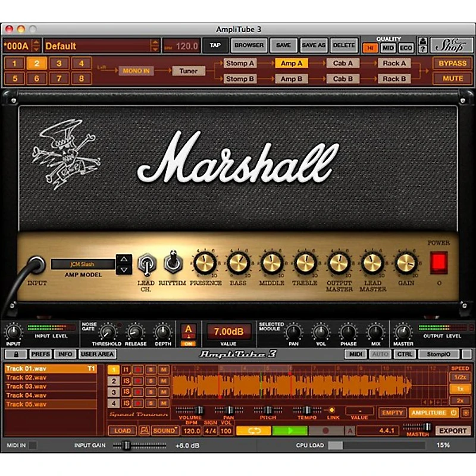Click the selected module Mix knob
476x476 pixels.
[375, 333]
